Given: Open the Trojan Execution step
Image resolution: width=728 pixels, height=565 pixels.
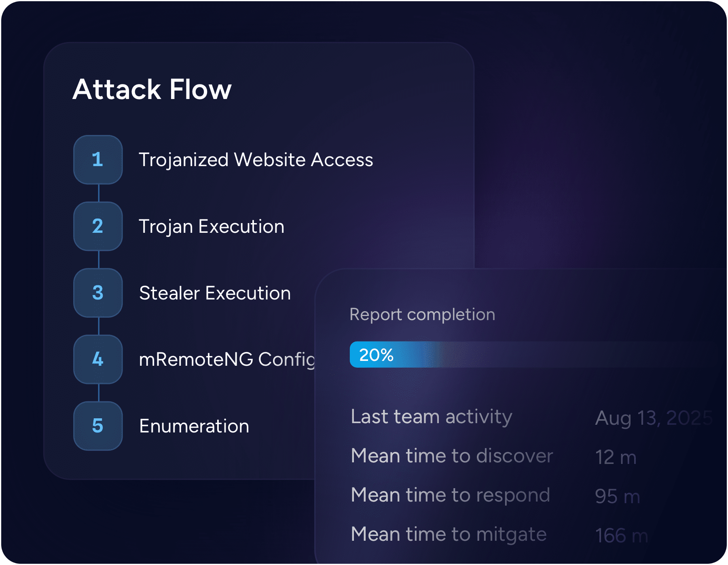Looking at the screenshot, I should tap(212, 226).
